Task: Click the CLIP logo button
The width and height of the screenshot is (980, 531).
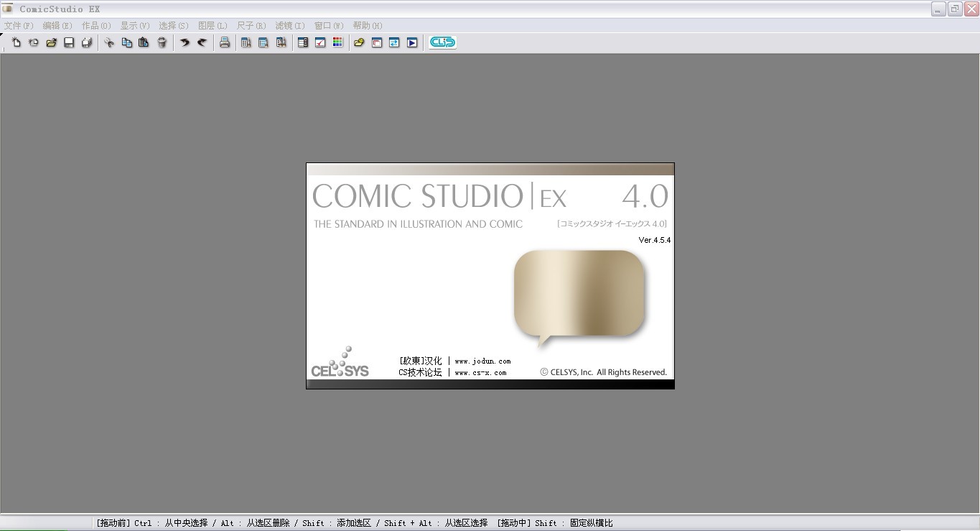Action: coord(442,42)
